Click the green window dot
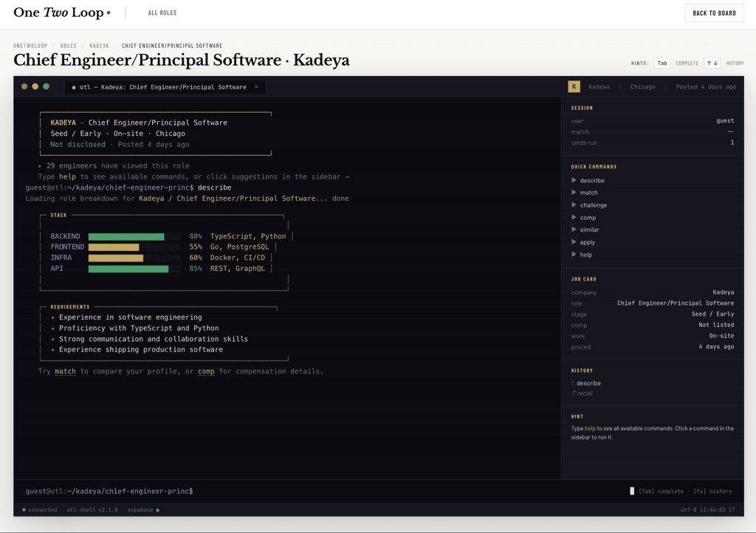The width and height of the screenshot is (756, 533). click(x=47, y=86)
